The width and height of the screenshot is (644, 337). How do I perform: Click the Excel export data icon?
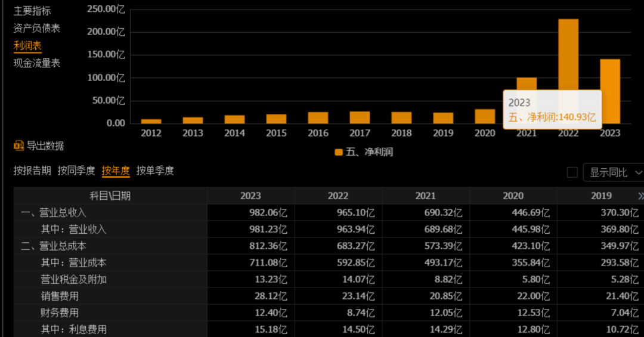pyautogui.click(x=19, y=146)
